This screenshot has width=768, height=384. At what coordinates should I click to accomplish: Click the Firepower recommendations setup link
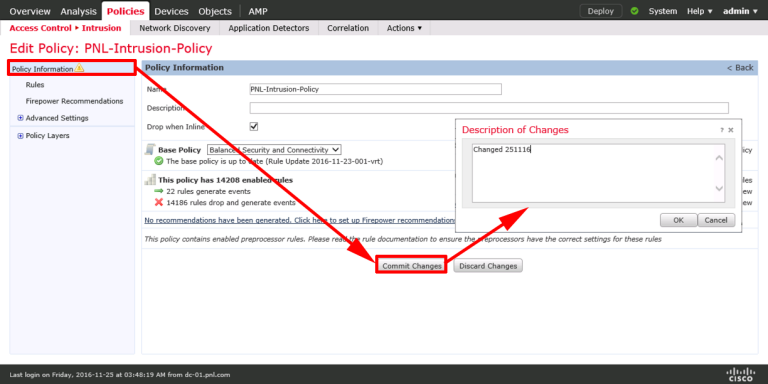pos(300,220)
